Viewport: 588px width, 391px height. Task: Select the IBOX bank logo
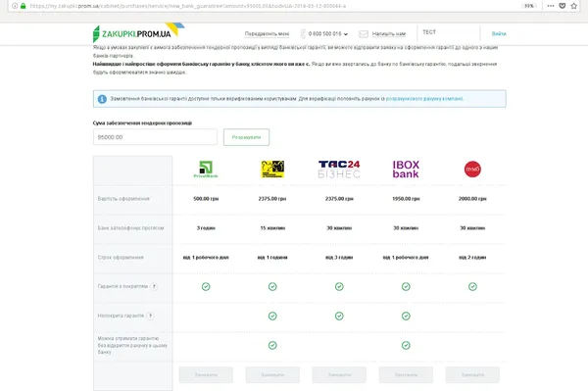(406, 170)
